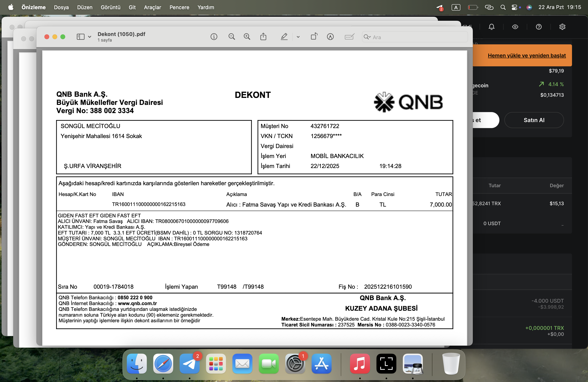Toggle the sidebar view button

[81, 37]
